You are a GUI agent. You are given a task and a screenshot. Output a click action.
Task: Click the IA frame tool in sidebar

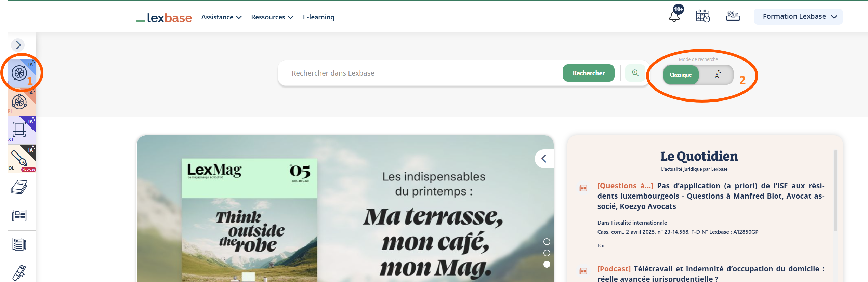click(x=20, y=130)
